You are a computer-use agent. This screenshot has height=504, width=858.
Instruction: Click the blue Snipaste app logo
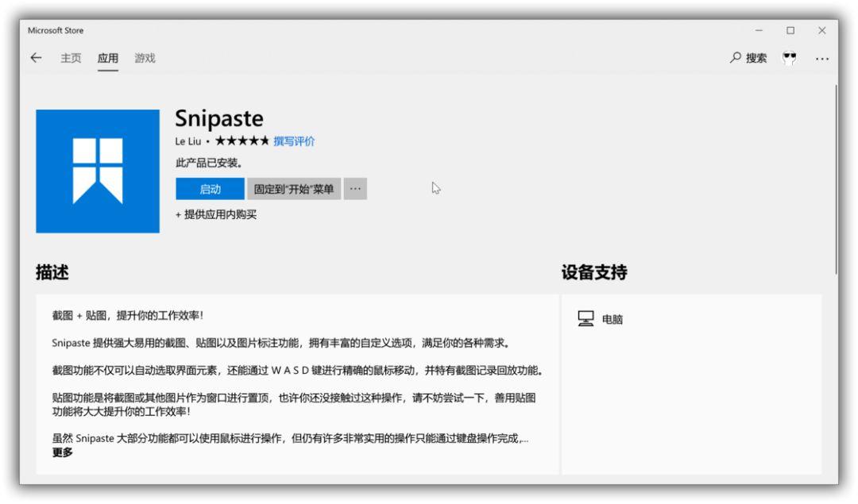[x=99, y=169]
